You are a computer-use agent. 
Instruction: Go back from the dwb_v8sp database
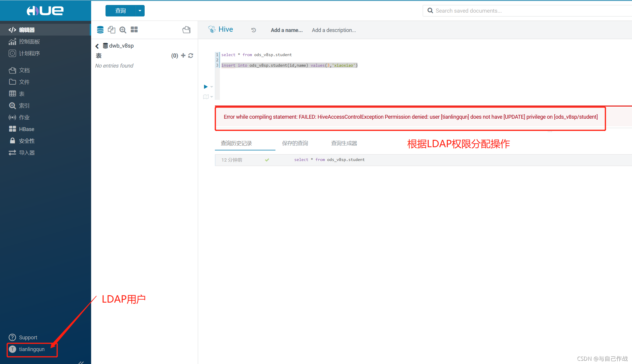point(97,46)
